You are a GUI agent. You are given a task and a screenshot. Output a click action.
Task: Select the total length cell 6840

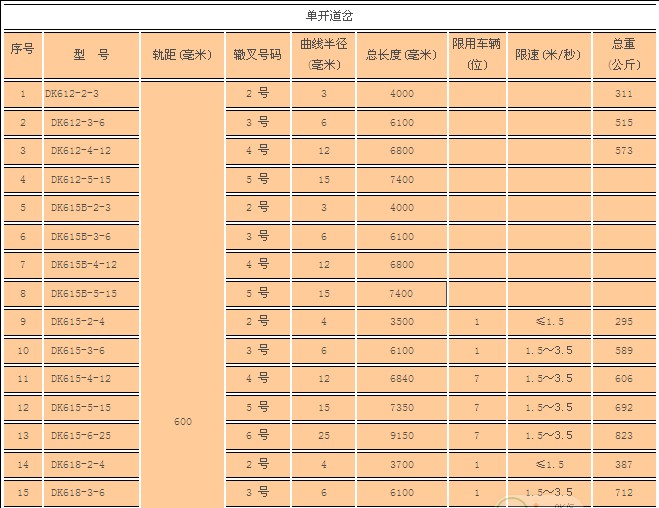click(401, 379)
